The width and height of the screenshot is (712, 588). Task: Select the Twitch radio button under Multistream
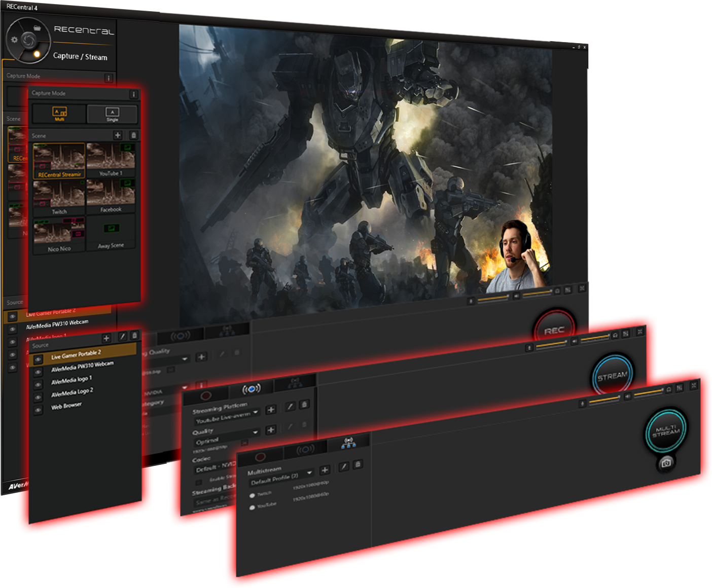pyautogui.click(x=252, y=496)
